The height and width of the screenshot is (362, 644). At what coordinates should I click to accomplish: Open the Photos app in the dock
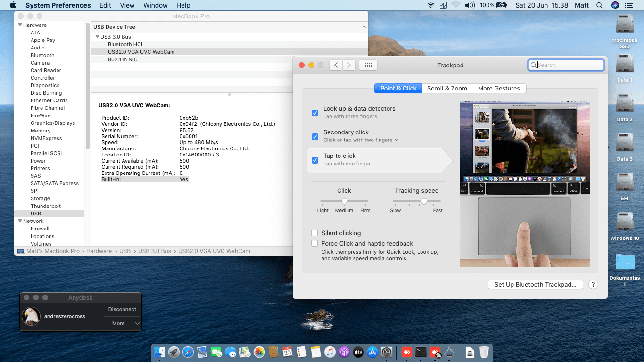click(259, 352)
